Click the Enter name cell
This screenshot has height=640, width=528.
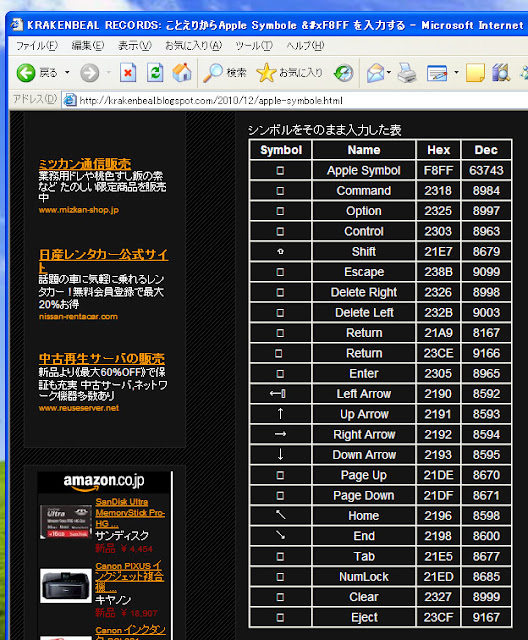click(364, 373)
